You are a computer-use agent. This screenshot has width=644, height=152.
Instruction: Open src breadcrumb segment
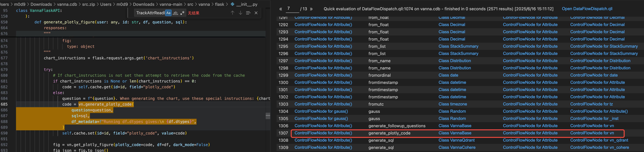[190, 4]
